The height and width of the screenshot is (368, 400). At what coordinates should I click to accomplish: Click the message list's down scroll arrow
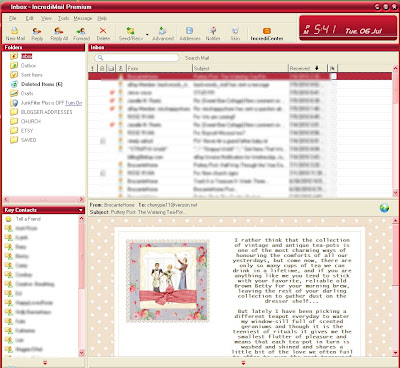tap(395, 193)
